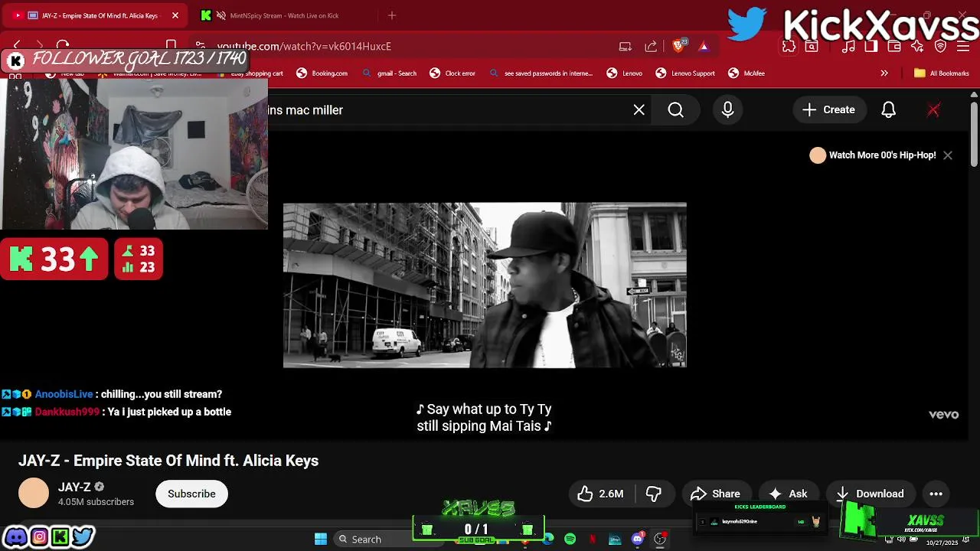980x551 pixels.
Task: Open more actions three-dot menu under video
Action: pos(936,494)
